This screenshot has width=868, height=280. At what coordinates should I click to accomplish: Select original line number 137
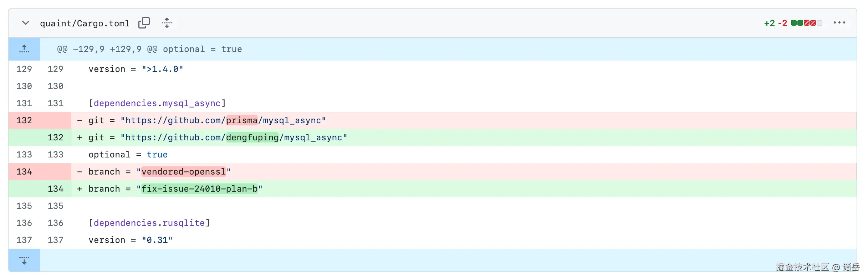[x=24, y=240]
